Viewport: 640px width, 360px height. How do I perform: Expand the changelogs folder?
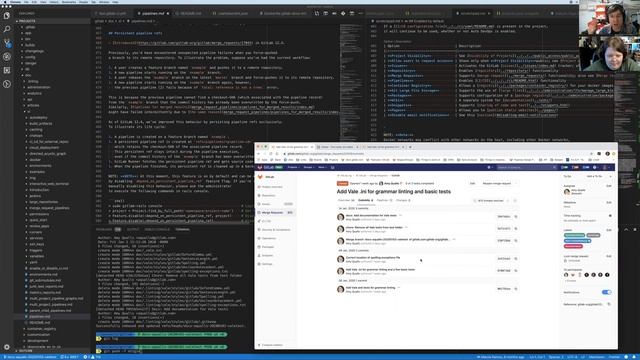click(34, 51)
